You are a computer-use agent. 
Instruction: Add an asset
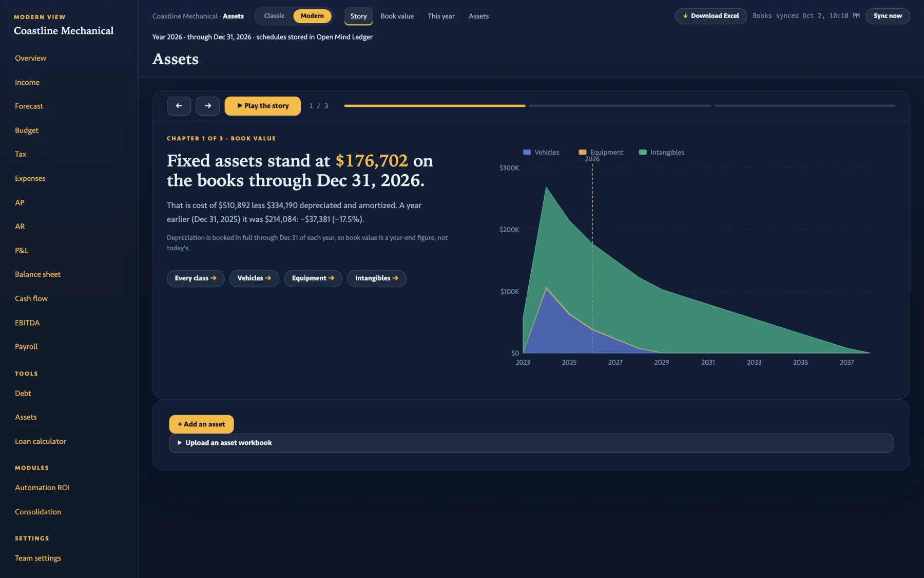tap(201, 424)
